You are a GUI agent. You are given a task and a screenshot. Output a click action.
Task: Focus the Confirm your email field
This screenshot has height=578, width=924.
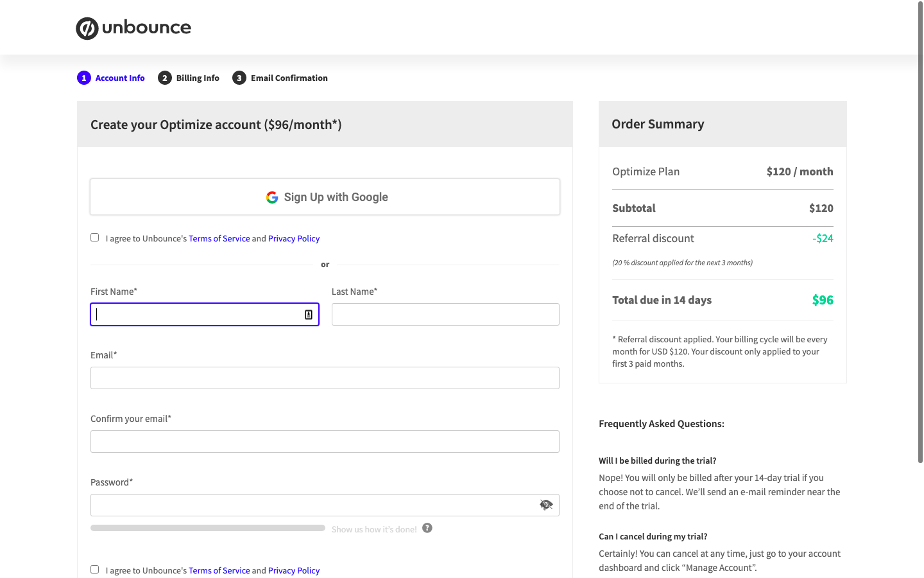(325, 442)
